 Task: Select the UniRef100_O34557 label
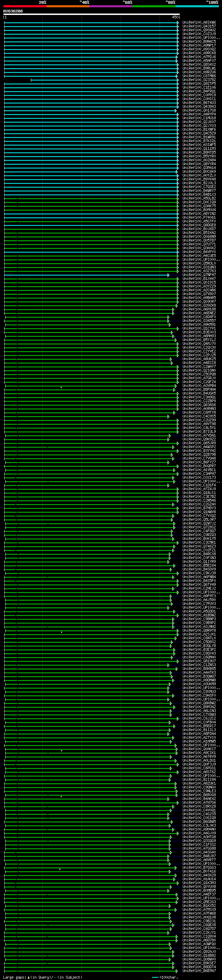point(199,321)
